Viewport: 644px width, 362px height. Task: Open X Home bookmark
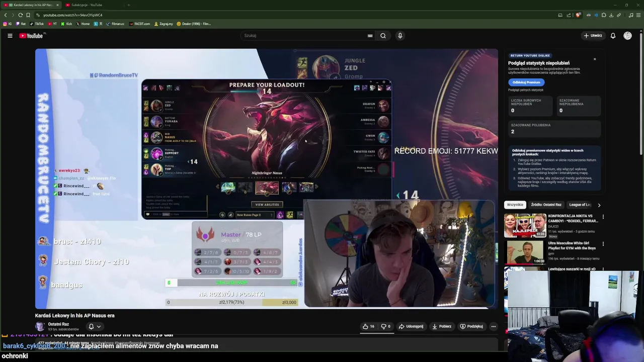83,24
